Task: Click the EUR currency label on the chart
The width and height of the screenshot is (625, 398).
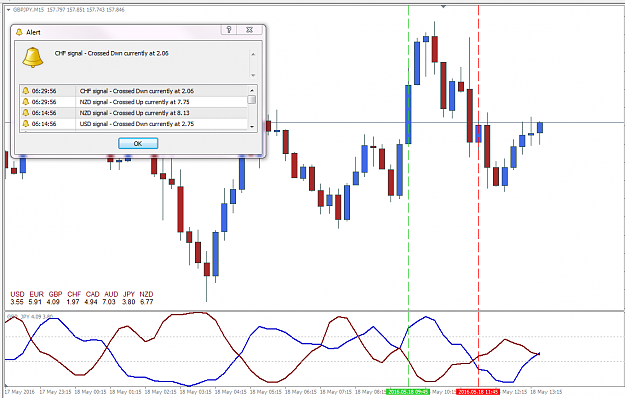Action: click(36, 294)
